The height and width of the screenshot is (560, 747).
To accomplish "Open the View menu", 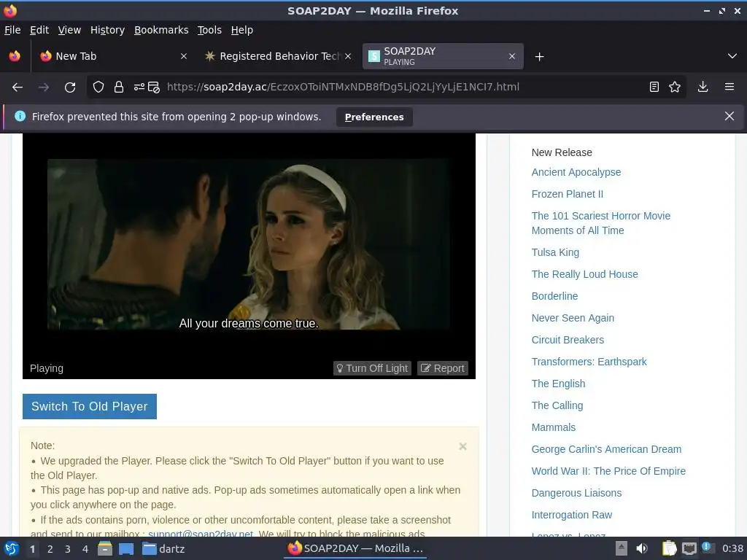I will [69, 30].
